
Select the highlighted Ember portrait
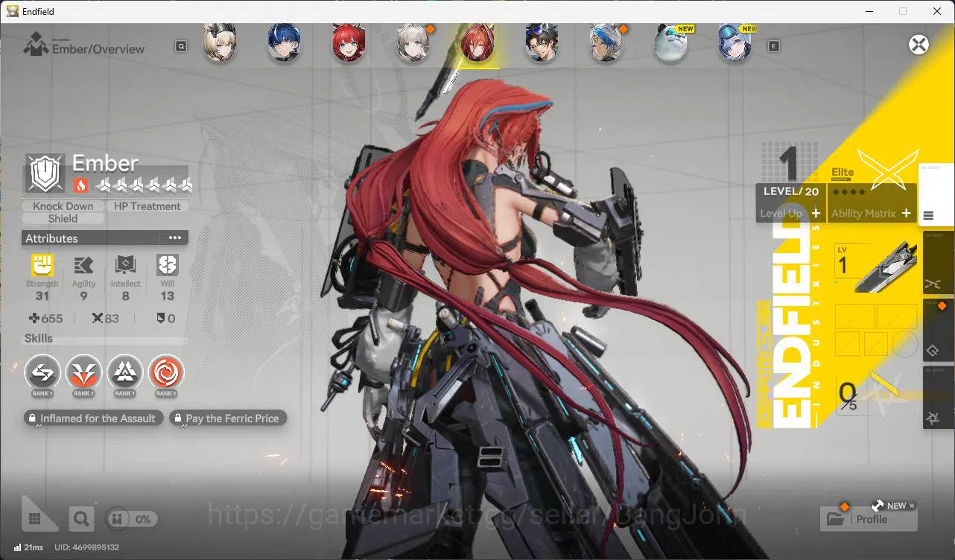(477, 43)
